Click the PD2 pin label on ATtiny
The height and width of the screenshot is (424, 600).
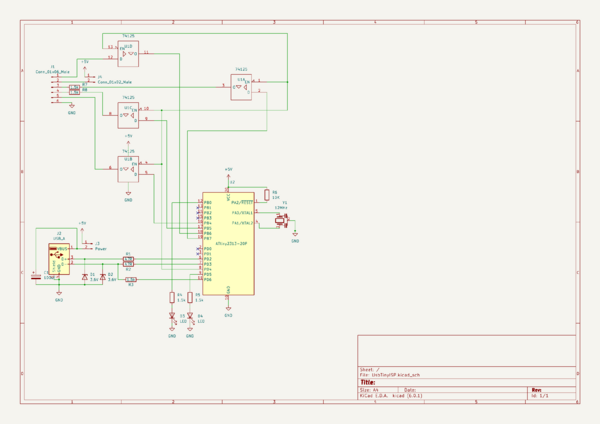pos(207,259)
